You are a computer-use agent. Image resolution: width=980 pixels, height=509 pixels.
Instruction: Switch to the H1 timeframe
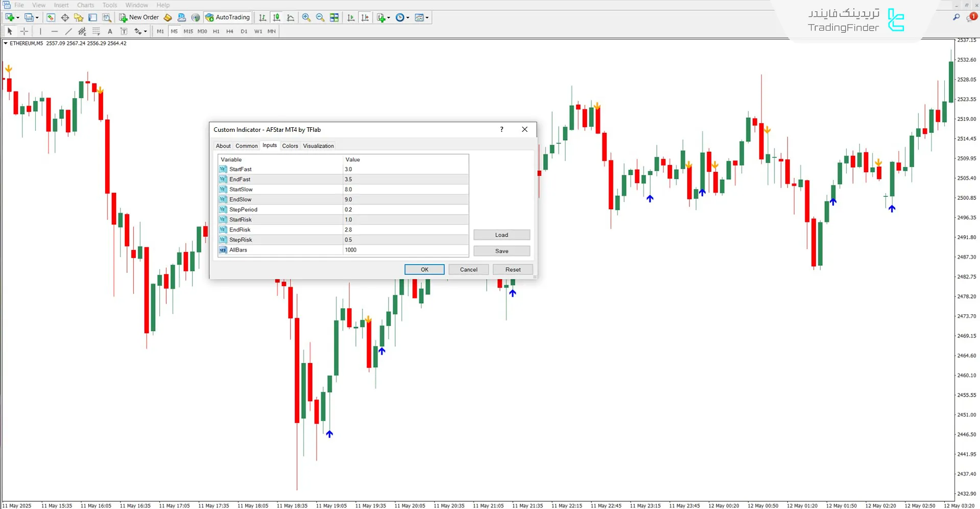point(216,31)
